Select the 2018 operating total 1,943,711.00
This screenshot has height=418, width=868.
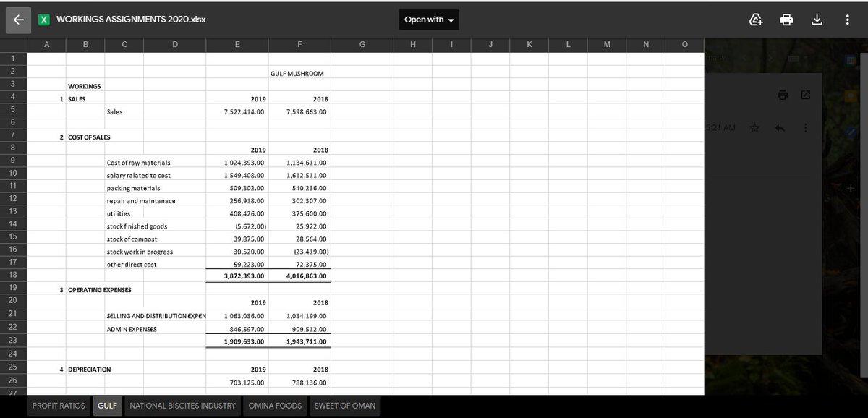point(307,341)
